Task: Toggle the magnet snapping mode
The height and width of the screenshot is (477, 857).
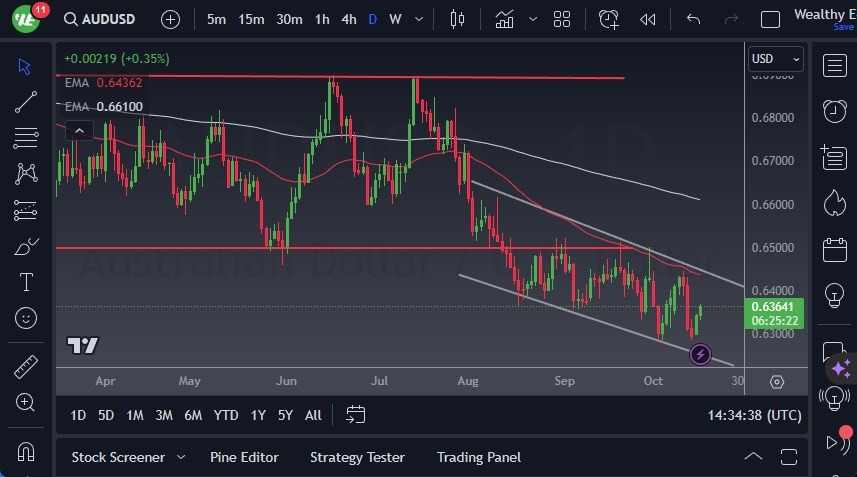Action: 26,451
